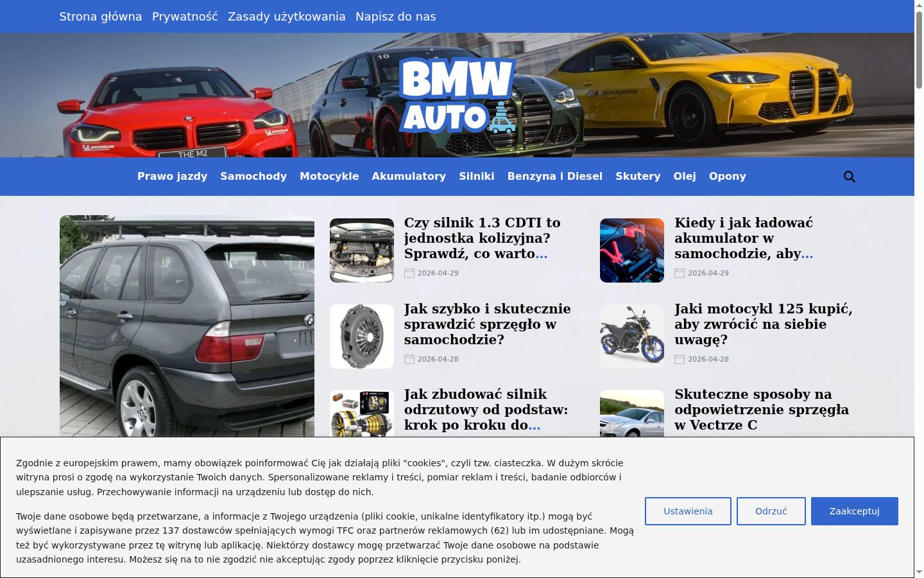Click calendar icon beside sprzęgło article date
Screen dimensions: 924x578
click(409, 359)
